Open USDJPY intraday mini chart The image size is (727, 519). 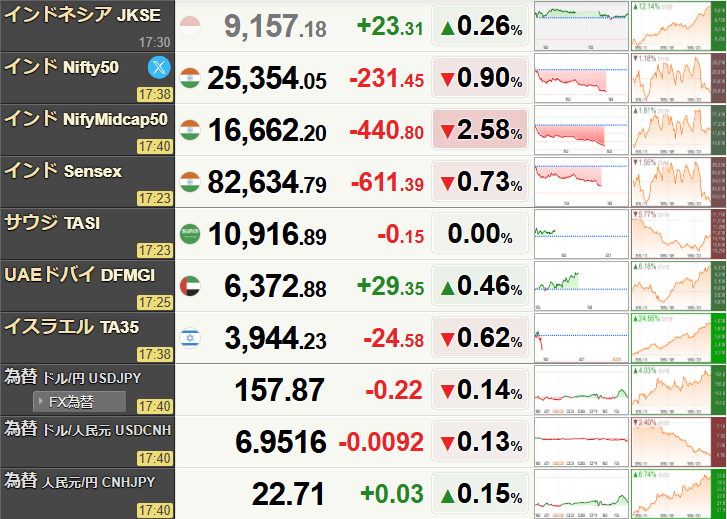pyautogui.click(x=581, y=390)
